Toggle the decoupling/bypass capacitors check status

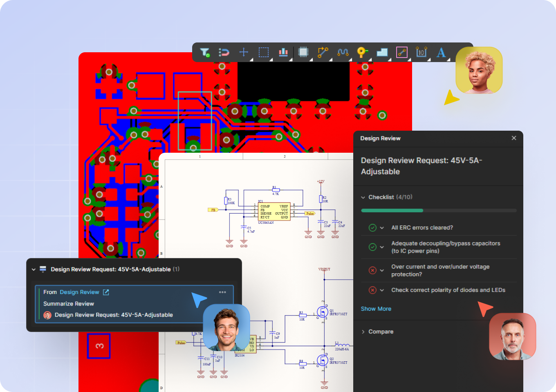coord(372,247)
